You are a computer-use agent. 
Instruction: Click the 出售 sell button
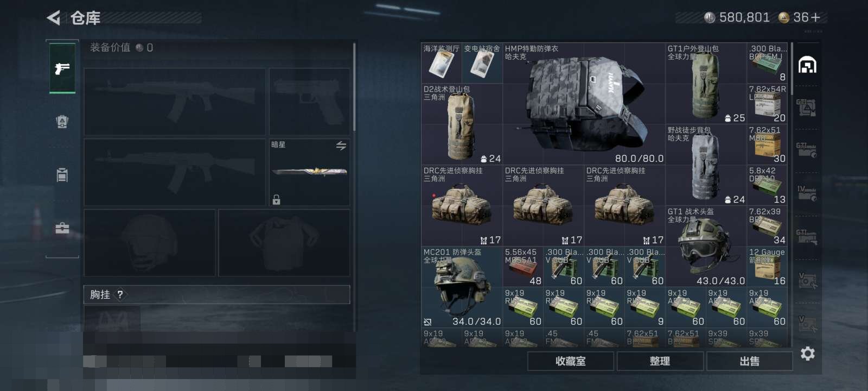pos(750,361)
